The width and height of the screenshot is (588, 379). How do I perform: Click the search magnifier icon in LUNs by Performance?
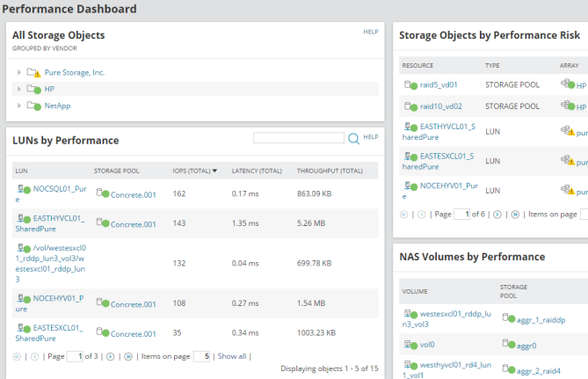coord(354,138)
